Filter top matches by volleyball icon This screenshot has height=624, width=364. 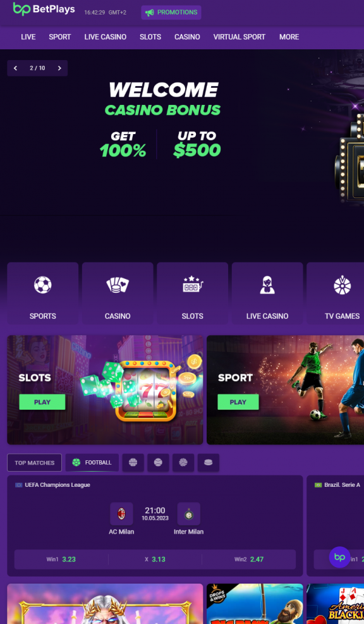[x=183, y=462]
